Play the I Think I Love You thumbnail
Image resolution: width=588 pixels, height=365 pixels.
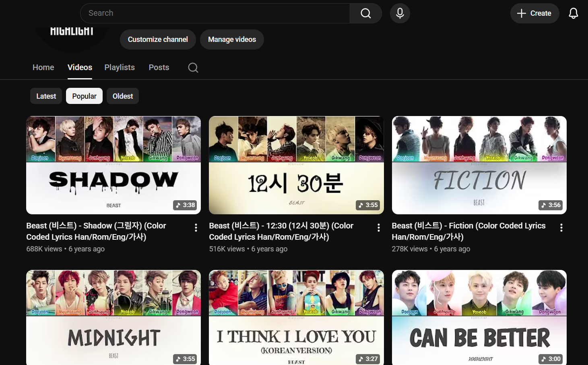click(x=296, y=317)
